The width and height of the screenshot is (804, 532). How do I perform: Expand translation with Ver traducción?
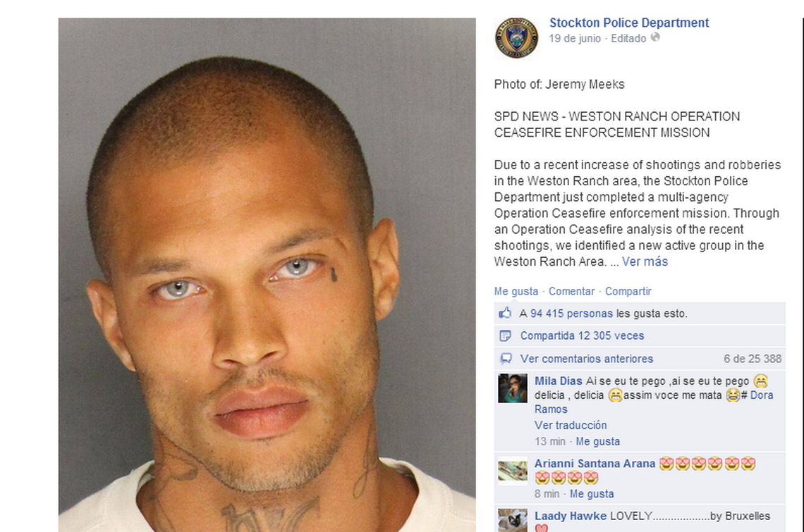[x=570, y=426]
